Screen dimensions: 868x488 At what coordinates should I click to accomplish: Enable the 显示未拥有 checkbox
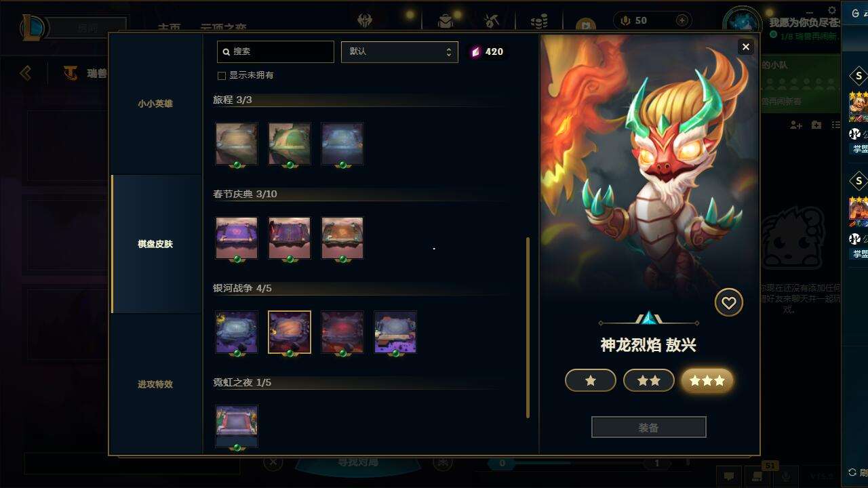[x=221, y=75]
